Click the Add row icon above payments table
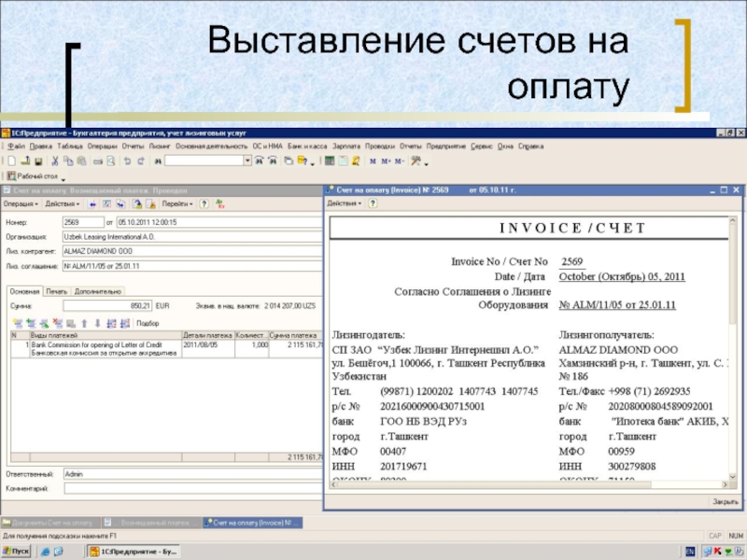The height and width of the screenshot is (560, 747). (18, 323)
